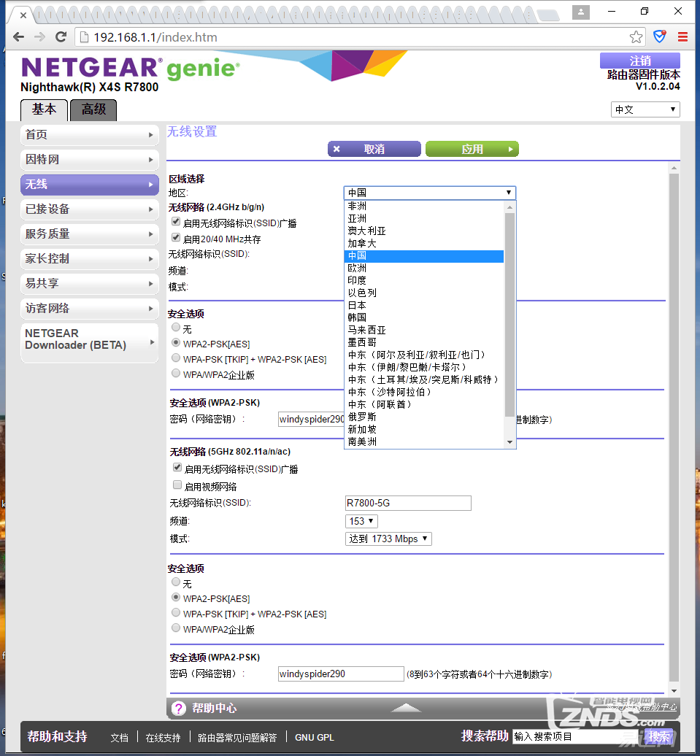Choose 新加坡 in the region list
Viewport: 700px width, 756px height.
[x=425, y=430]
